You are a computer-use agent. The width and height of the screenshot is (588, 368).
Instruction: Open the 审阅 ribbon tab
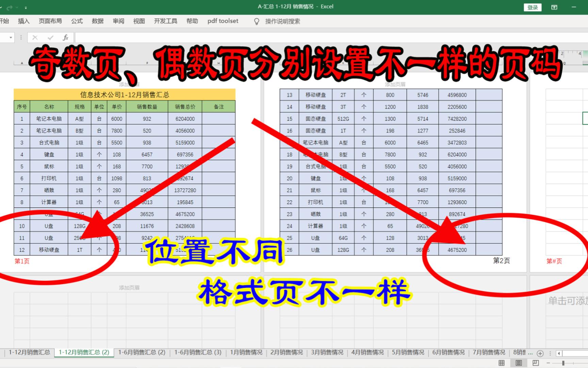118,21
